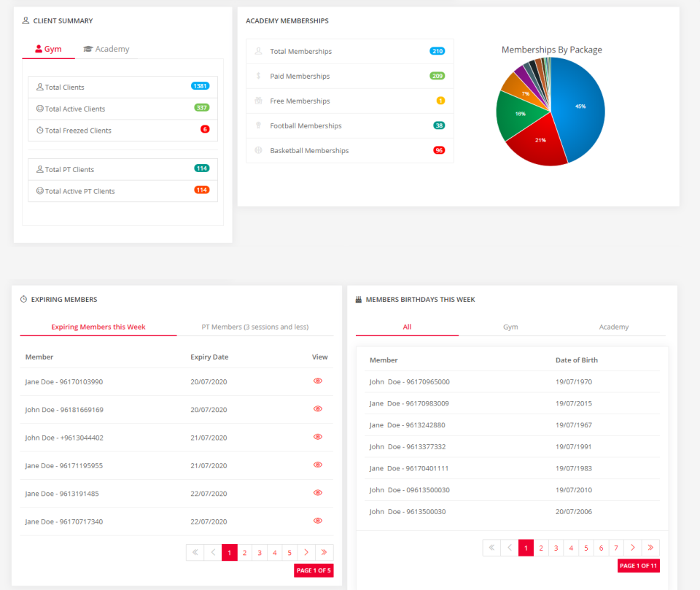
Task: View member John Doe - 96181669169 via eye icon
Action: point(318,409)
